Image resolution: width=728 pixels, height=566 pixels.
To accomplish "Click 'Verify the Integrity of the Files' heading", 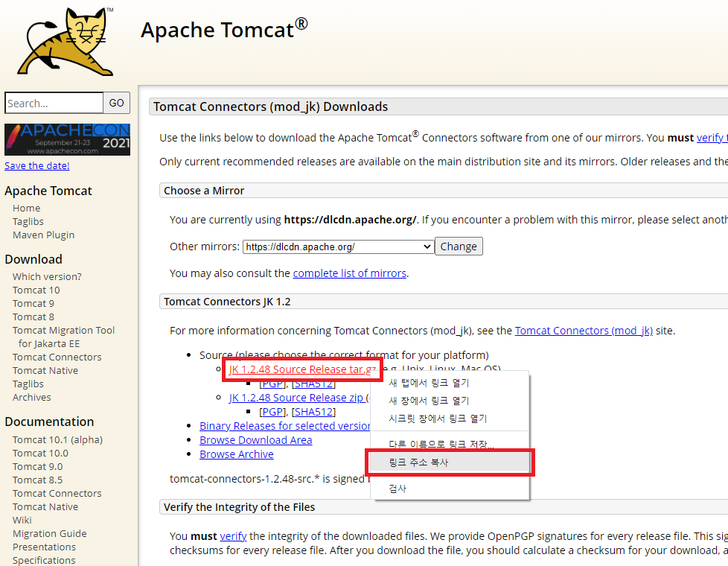I will (239, 507).
